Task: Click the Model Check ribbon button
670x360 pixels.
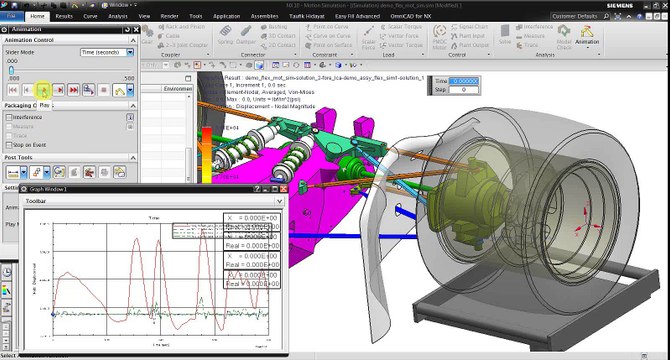Action: tap(564, 37)
